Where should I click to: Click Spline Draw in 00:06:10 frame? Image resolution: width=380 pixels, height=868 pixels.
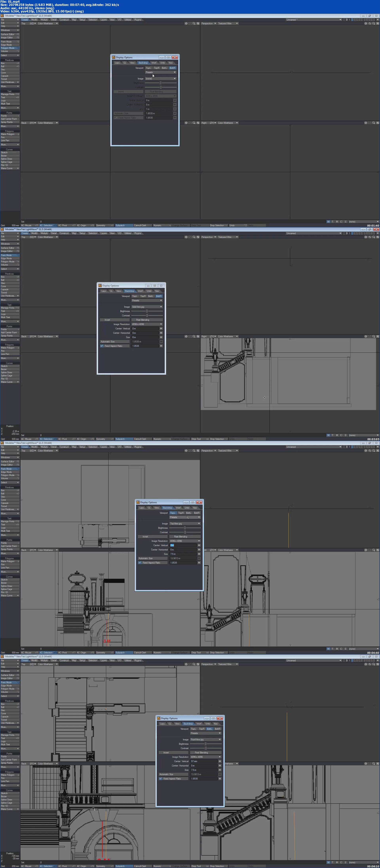[10, 800]
